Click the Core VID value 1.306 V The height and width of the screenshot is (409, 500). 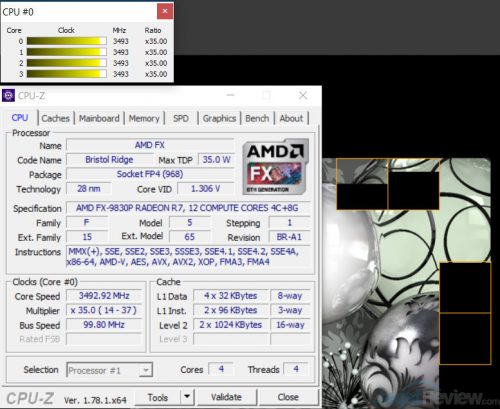pos(206,188)
